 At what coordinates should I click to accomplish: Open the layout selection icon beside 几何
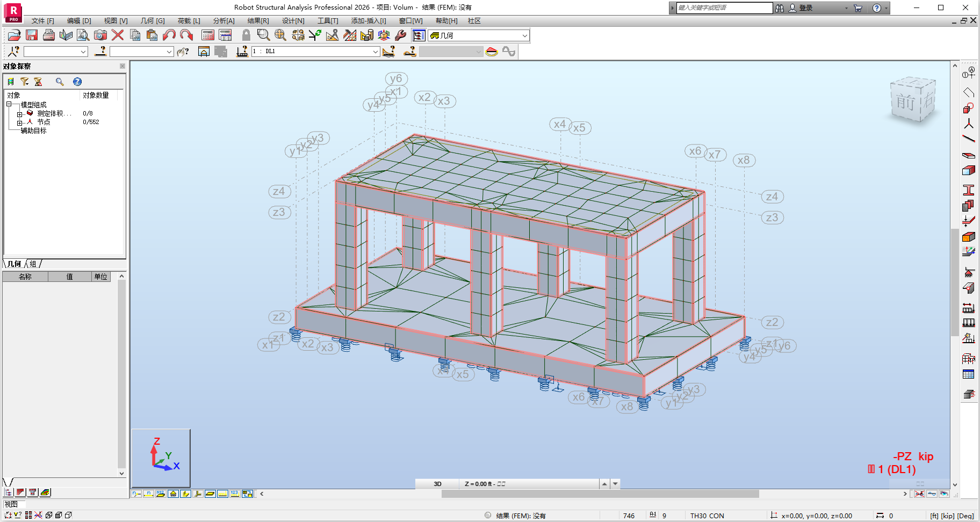click(419, 35)
